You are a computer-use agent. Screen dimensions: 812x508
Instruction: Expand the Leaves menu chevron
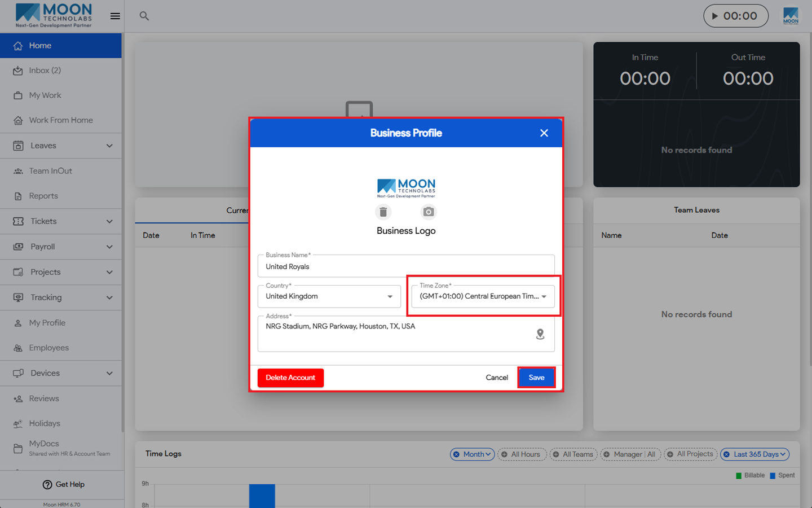pyautogui.click(x=109, y=146)
